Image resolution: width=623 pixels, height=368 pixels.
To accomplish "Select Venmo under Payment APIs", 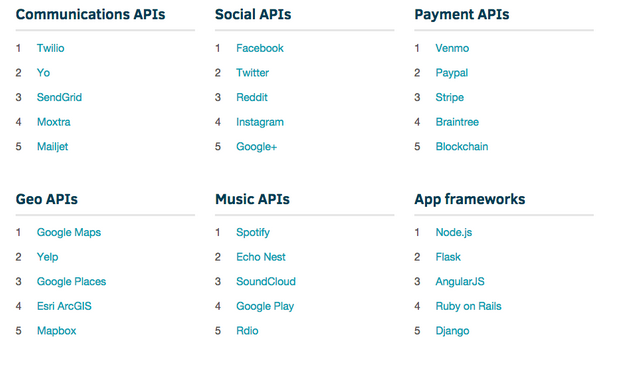I will (x=452, y=48).
